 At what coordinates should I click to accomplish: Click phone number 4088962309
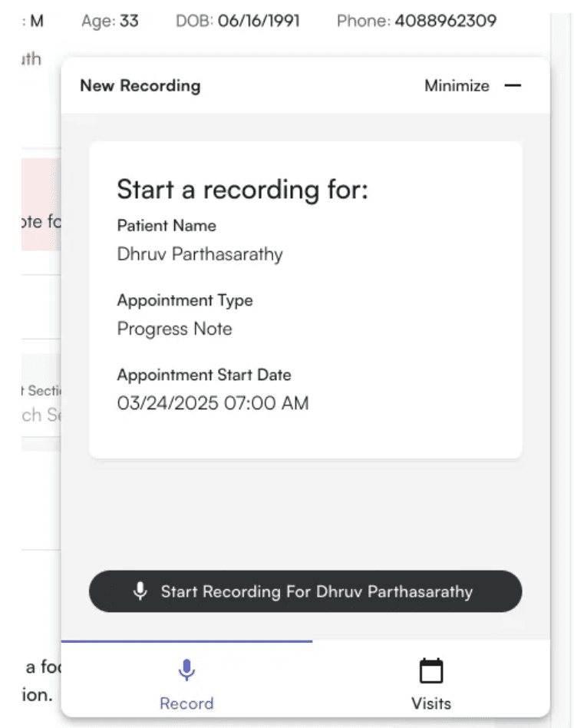[446, 21]
